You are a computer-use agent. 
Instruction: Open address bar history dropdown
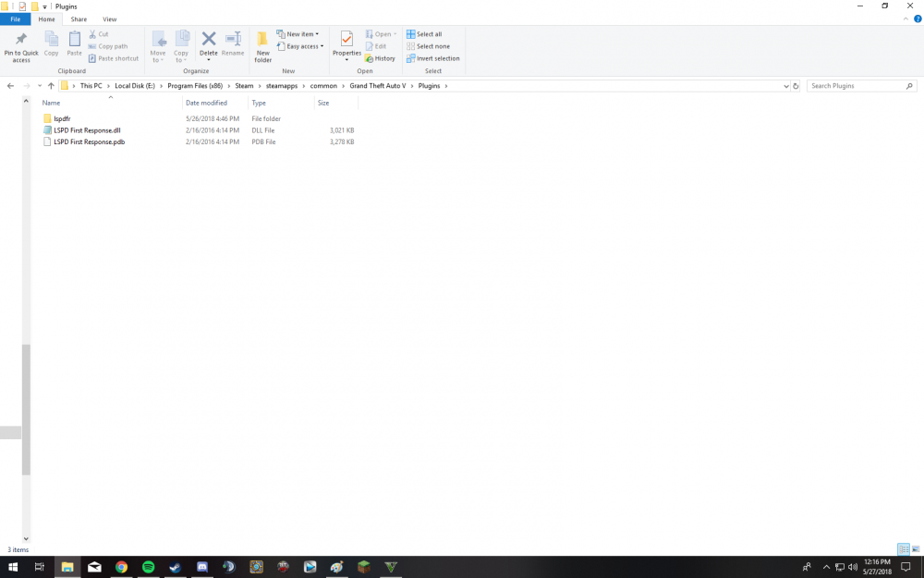[786, 86]
